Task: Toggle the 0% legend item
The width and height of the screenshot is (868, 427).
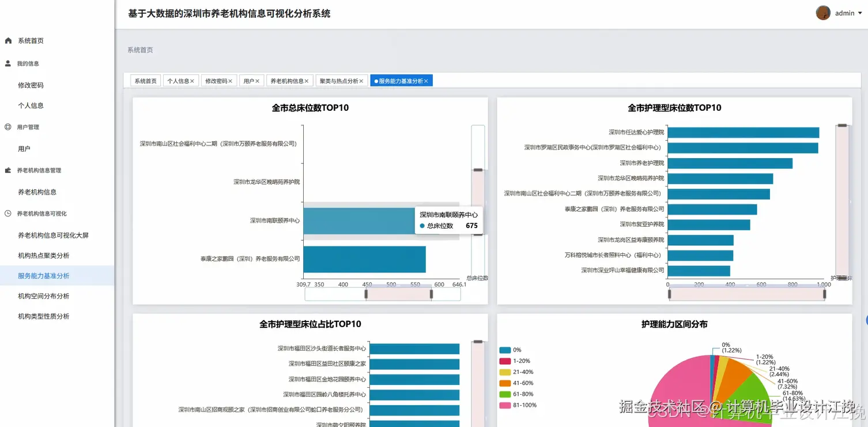Action: click(511, 350)
